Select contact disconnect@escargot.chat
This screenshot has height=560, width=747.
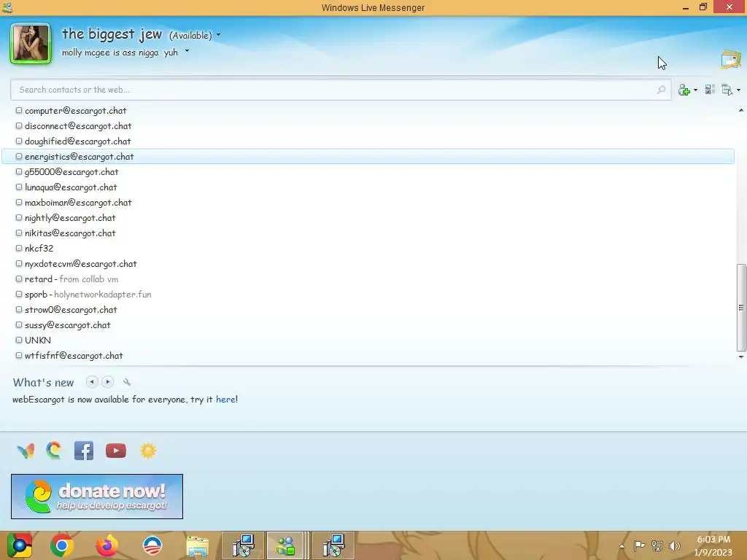coord(368,125)
